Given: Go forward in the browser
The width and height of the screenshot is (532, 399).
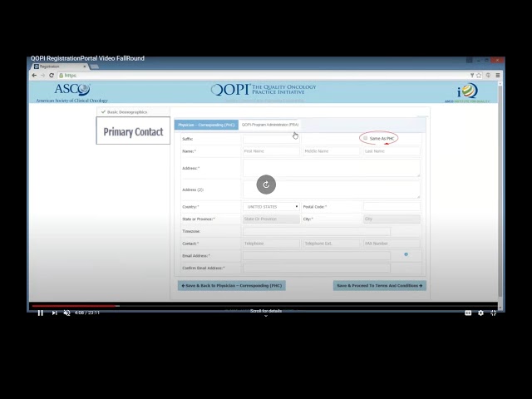Looking at the screenshot, I should point(42,76).
